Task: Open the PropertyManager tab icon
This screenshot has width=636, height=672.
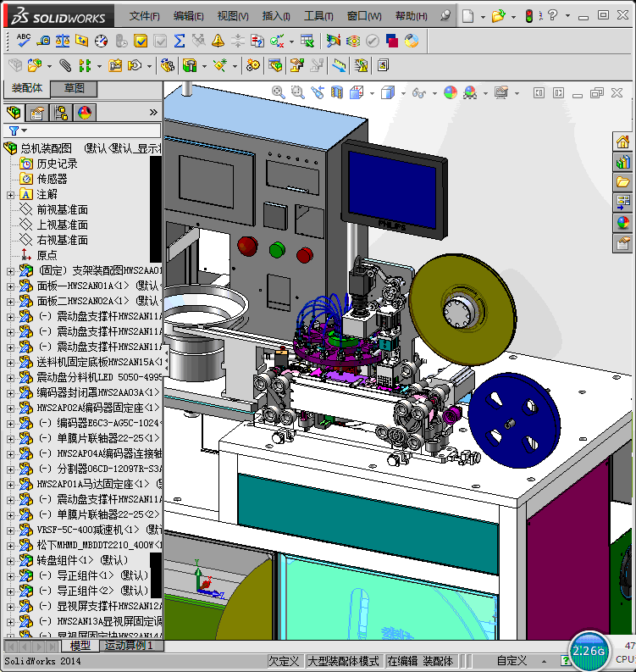Action: pyautogui.click(x=37, y=113)
